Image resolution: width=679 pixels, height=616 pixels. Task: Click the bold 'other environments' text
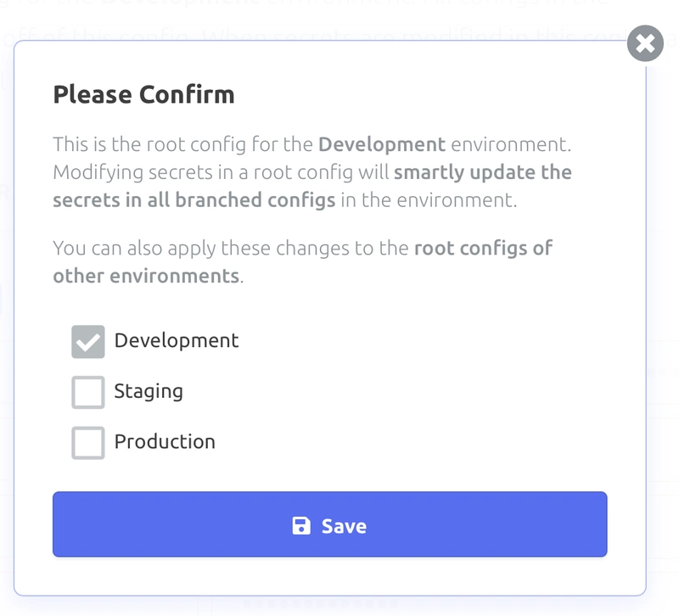click(146, 276)
